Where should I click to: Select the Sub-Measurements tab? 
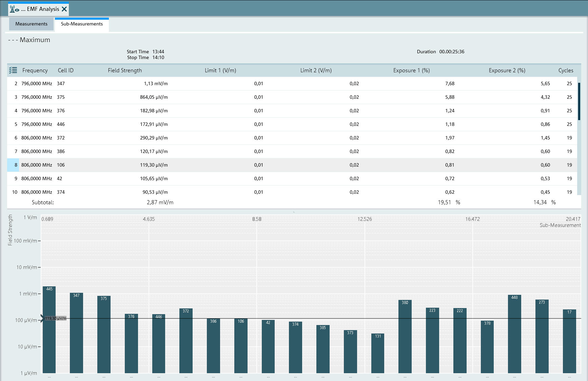[x=81, y=24]
